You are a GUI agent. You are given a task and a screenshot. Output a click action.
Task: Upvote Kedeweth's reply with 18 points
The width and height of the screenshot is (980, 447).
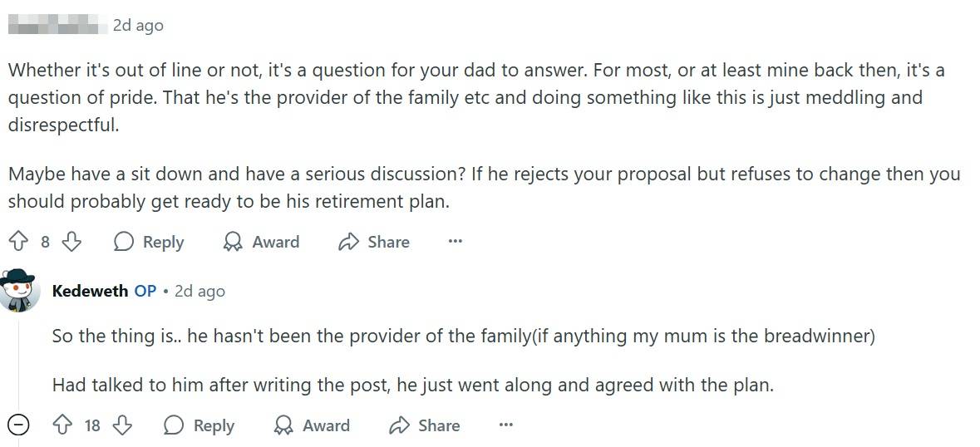[62, 425]
